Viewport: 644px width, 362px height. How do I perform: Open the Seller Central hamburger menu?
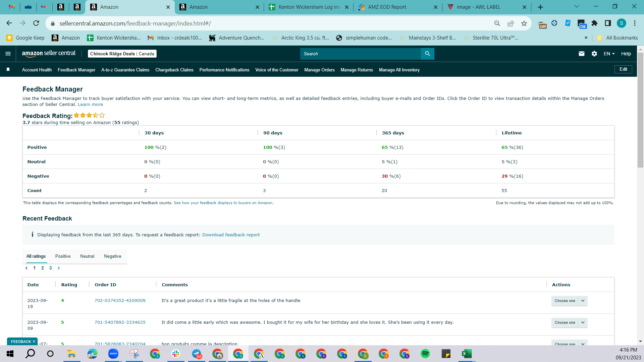pos(8,54)
